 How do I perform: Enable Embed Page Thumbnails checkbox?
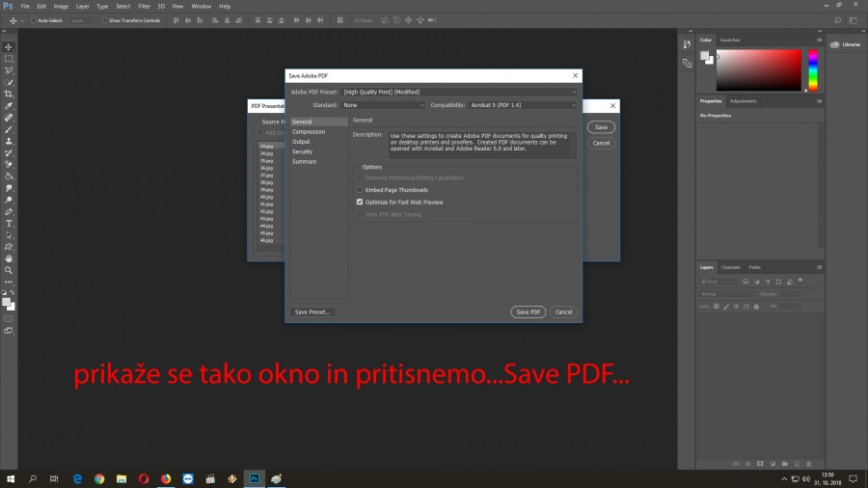pos(360,190)
